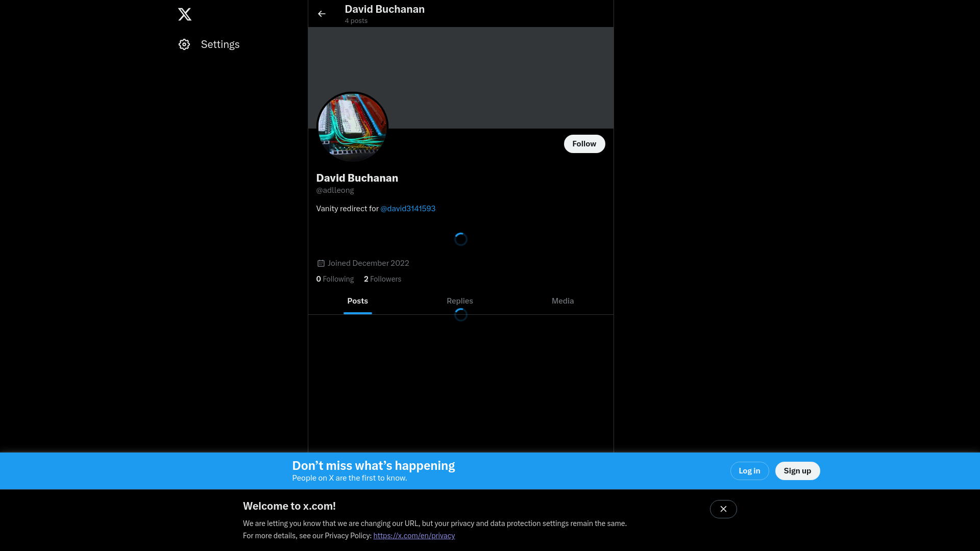This screenshot has height=551, width=980.
Task: Switch to the Posts tab
Action: click(x=358, y=301)
